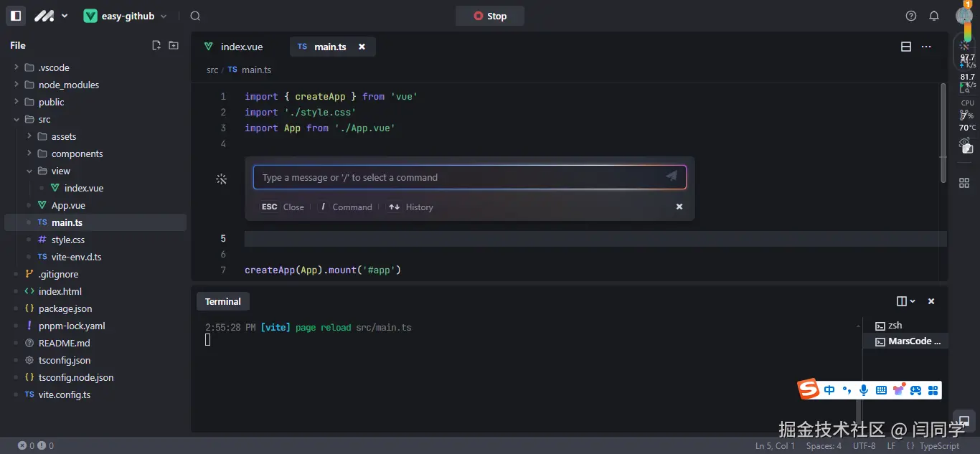Expand the .vscode folder
The height and width of the screenshot is (454, 980).
click(x=95, y=67)
